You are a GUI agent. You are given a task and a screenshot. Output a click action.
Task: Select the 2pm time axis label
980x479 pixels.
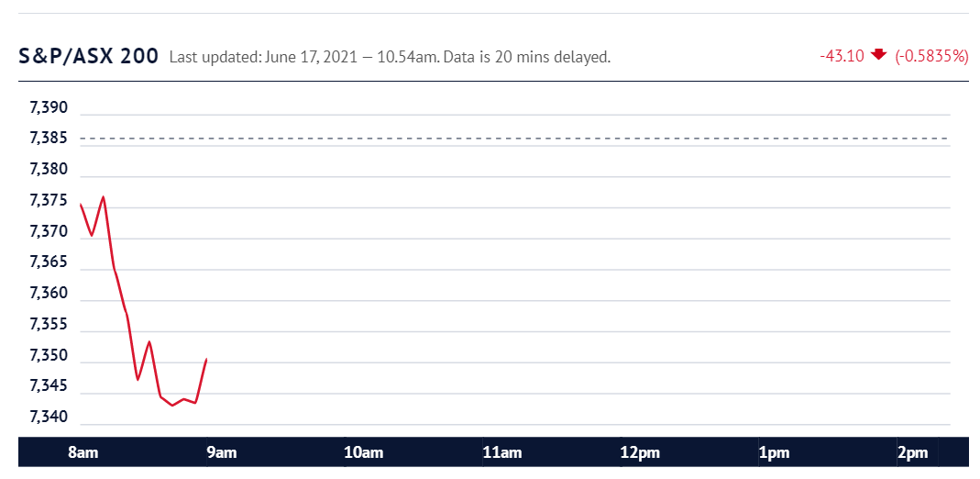coord(912,452)
